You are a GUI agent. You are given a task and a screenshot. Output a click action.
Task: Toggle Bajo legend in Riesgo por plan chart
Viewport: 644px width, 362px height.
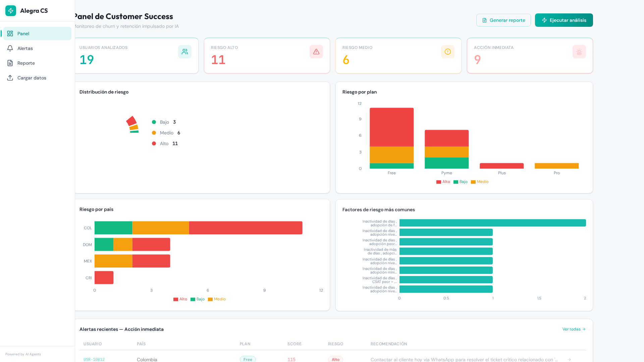(461, 182)
